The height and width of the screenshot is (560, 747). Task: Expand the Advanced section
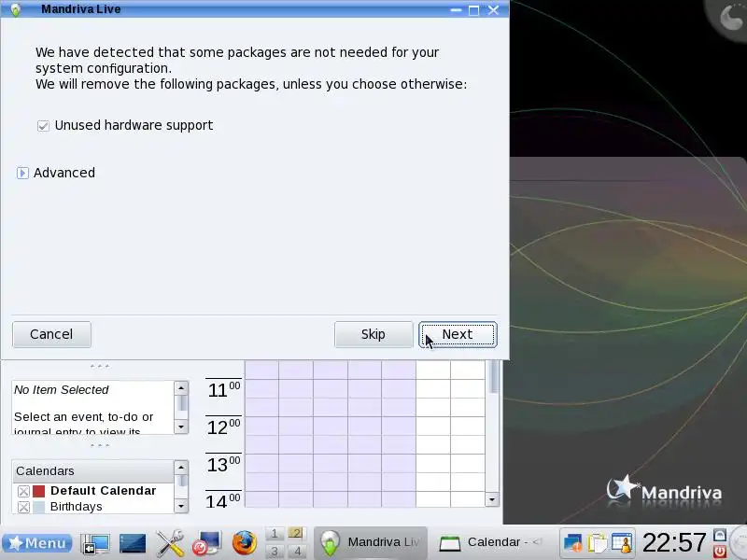[x=22, y=173]
